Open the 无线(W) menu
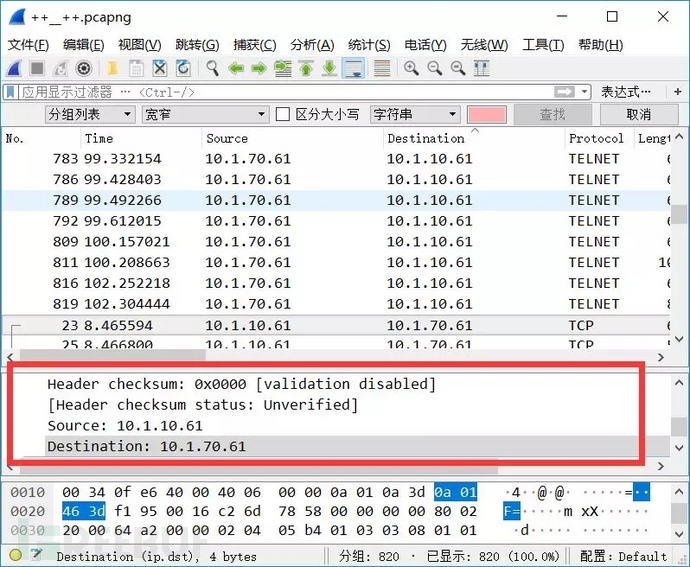The image size is (690, 567). 484,44
